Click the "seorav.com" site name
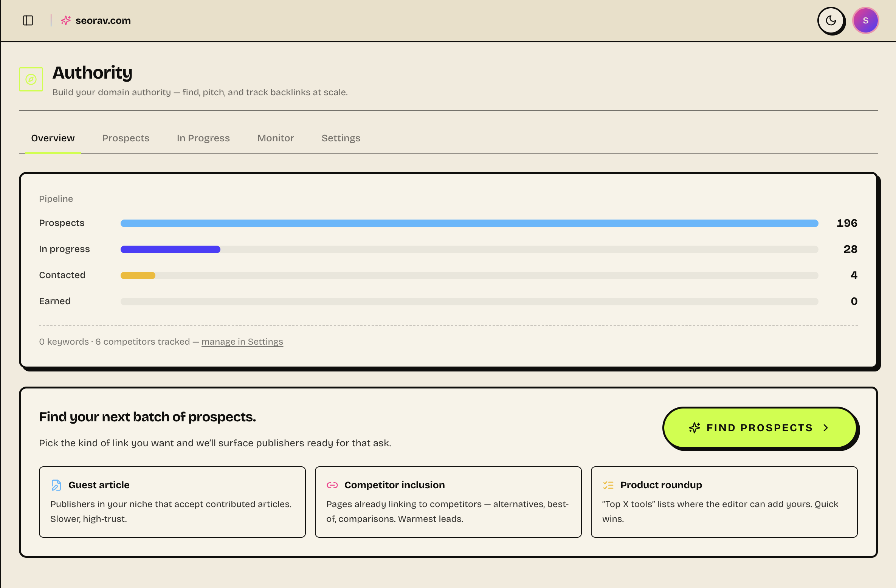The width and height of the screenshot is (896, 588). coord(103,20)
